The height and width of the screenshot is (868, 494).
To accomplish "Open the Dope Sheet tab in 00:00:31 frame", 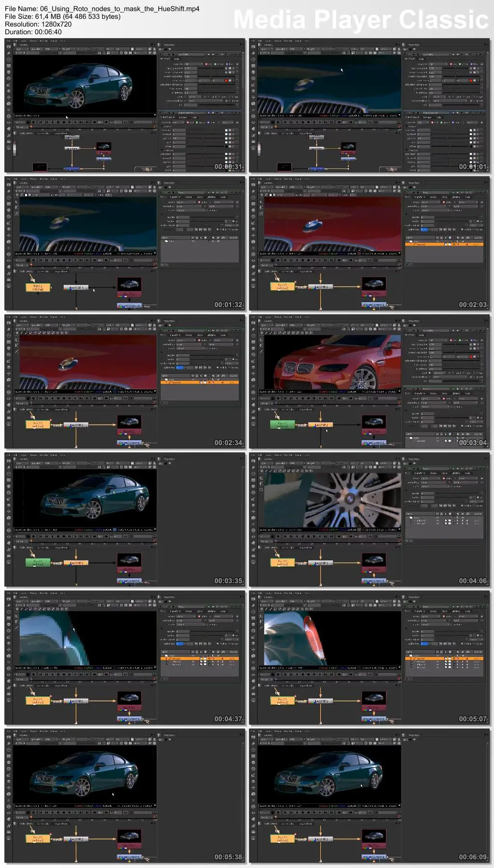I will (61, 133).
